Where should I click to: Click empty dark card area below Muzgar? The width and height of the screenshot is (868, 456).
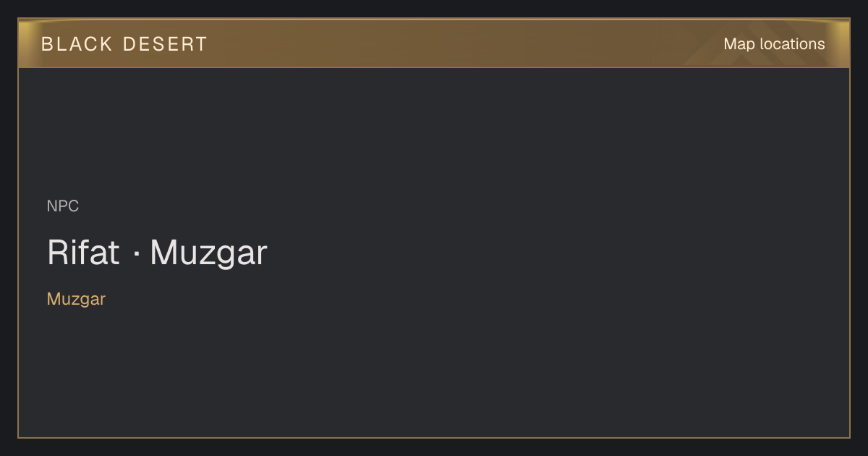point(434,373)
